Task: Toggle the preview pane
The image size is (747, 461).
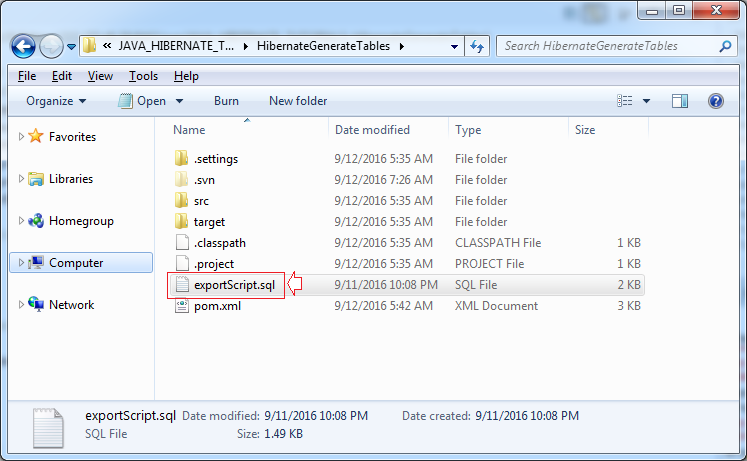Action: click(x=680, y=101)
